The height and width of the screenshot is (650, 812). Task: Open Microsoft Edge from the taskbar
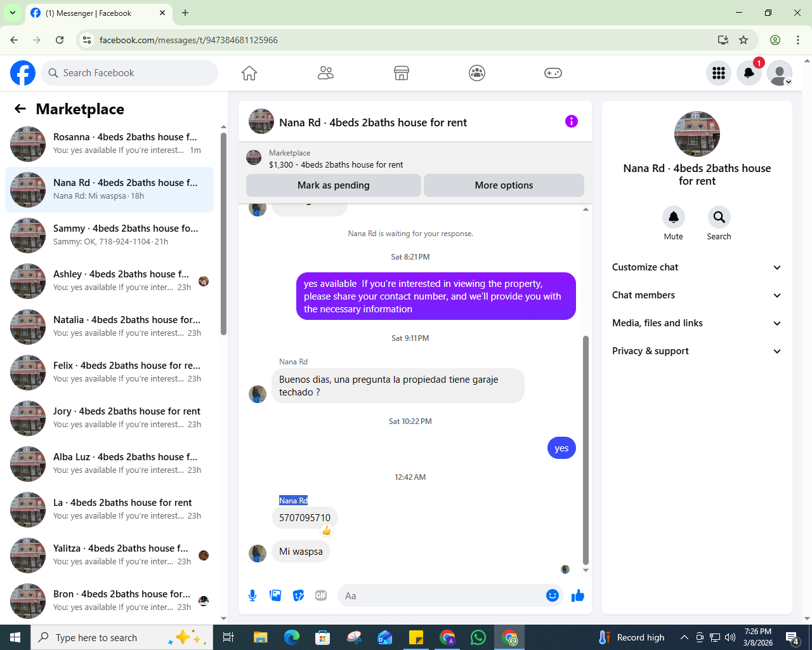[x=291, y=637]
